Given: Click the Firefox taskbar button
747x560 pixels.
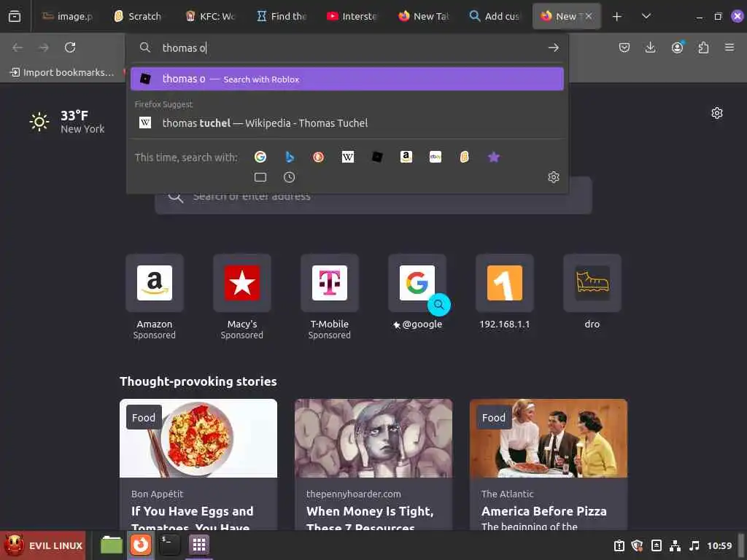Looking at the screenshot, I should coord(141,545).
